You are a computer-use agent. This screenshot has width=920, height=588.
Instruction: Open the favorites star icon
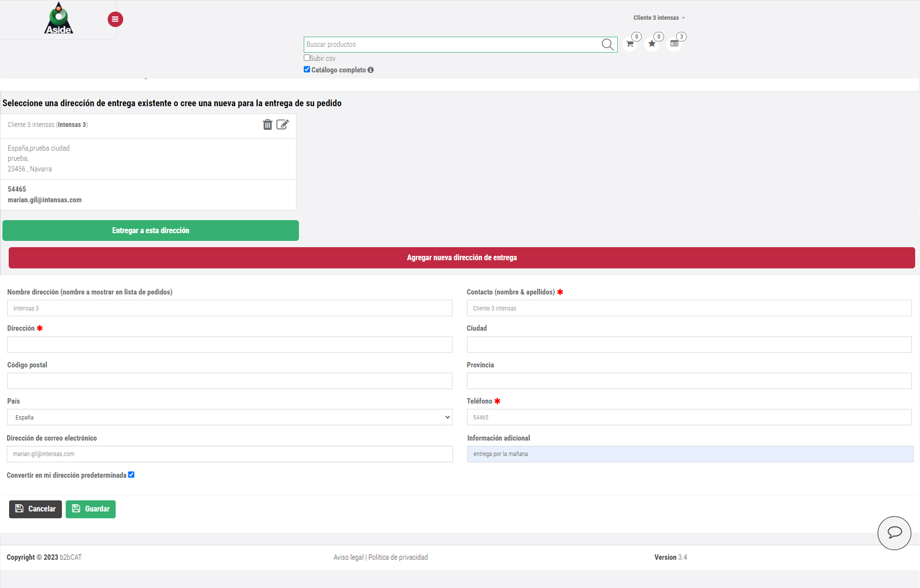(652, 44)
